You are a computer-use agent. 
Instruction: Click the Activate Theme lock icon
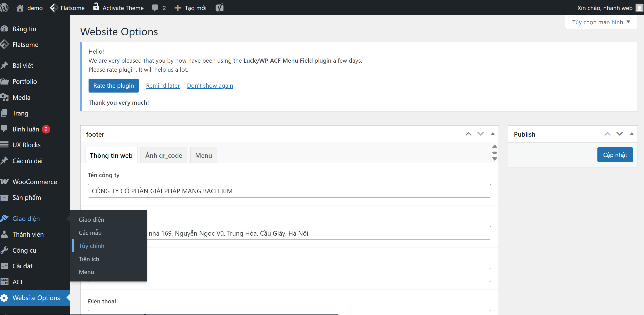96,7
